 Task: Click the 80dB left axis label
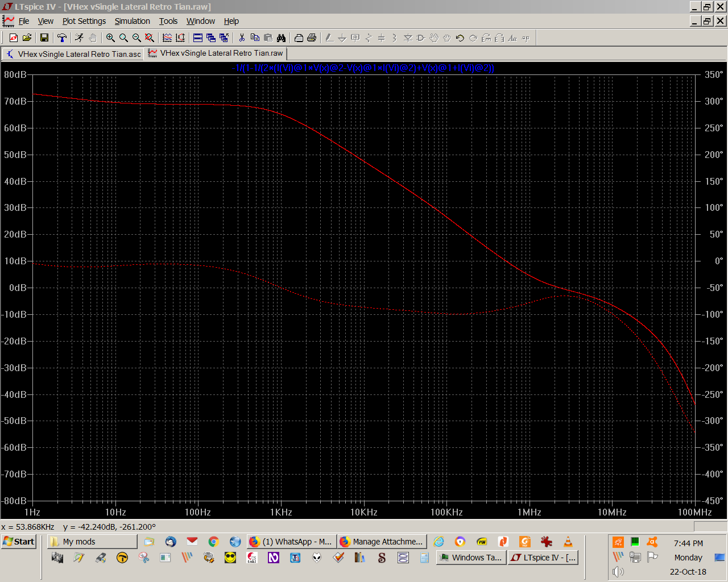[15, 74]
